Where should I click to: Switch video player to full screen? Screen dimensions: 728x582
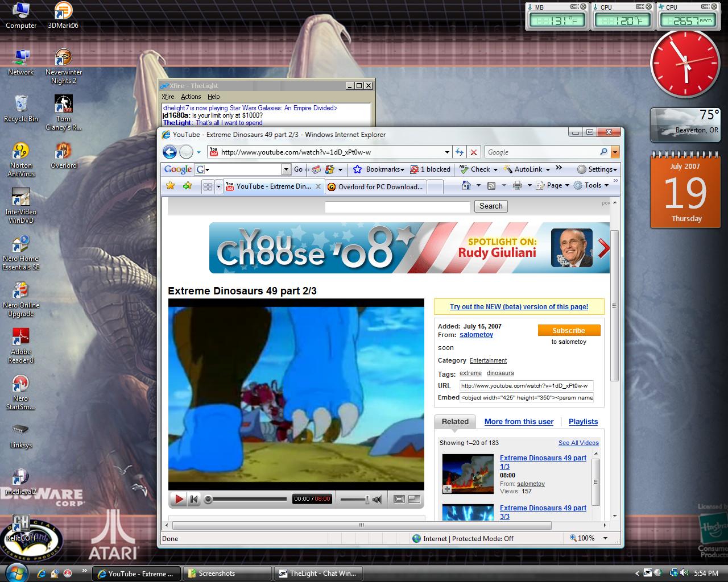coord(415,499)
